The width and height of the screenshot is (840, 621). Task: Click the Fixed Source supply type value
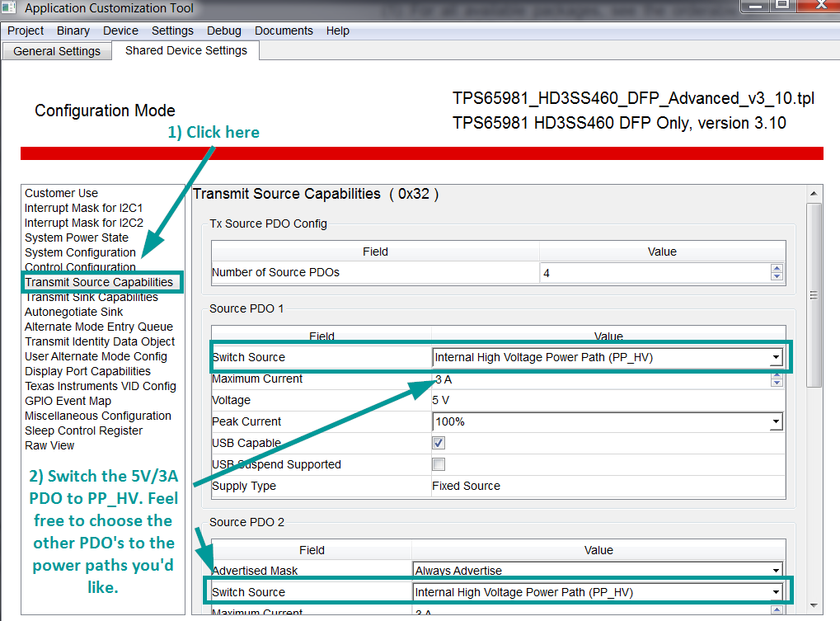(x=466, y=486)
